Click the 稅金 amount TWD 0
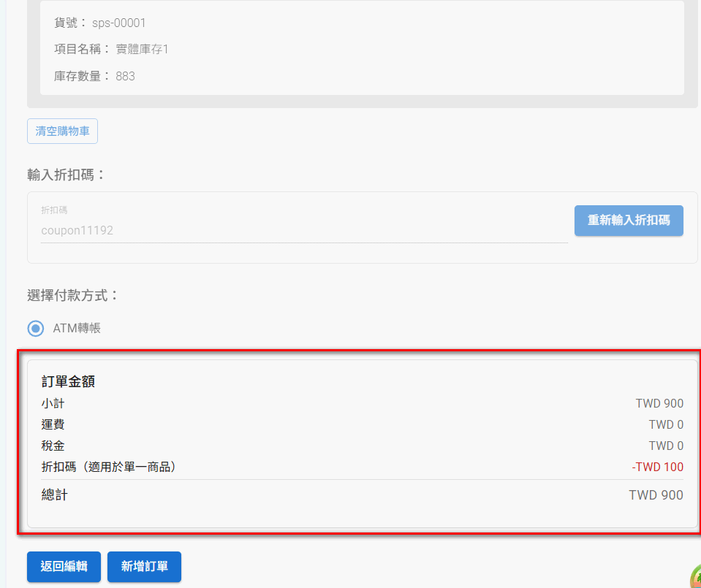This screenshot has width=701, height=588. [x=666, y=446]
